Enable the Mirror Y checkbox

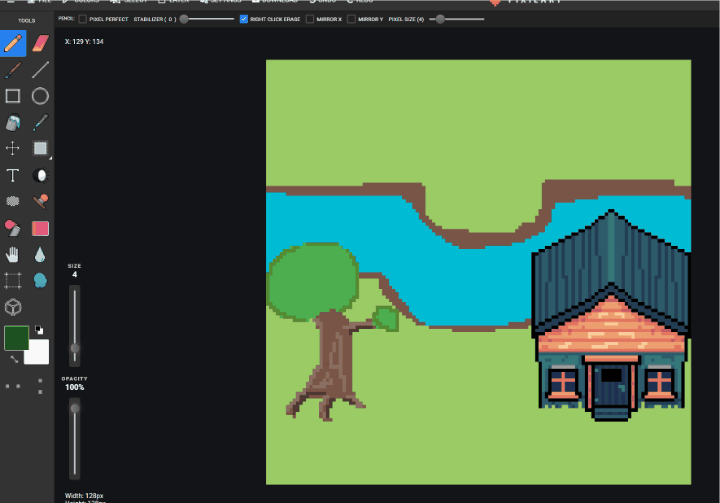point(351,19)
